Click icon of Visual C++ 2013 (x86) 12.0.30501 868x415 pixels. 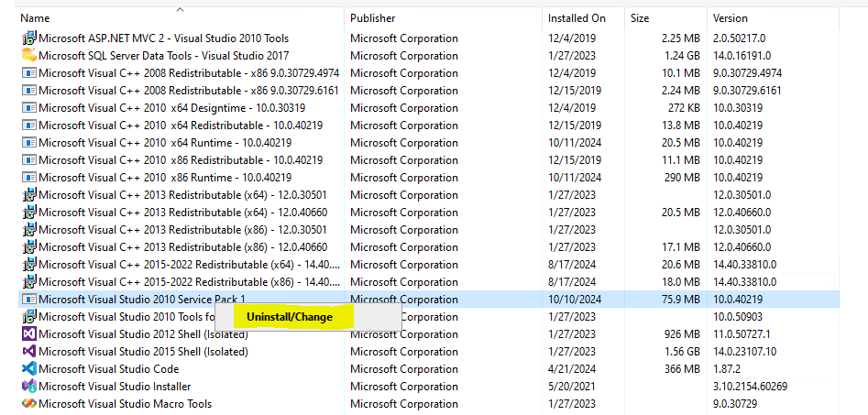tap(28, 230)
